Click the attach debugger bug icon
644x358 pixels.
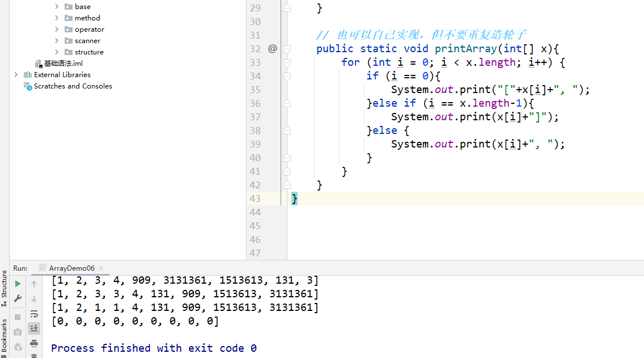18,347
